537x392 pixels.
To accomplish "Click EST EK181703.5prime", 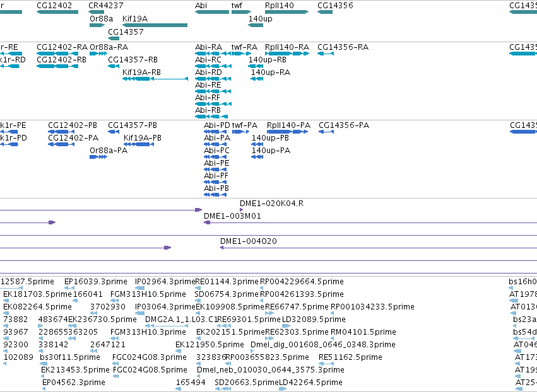I will [x=6, y=301].
